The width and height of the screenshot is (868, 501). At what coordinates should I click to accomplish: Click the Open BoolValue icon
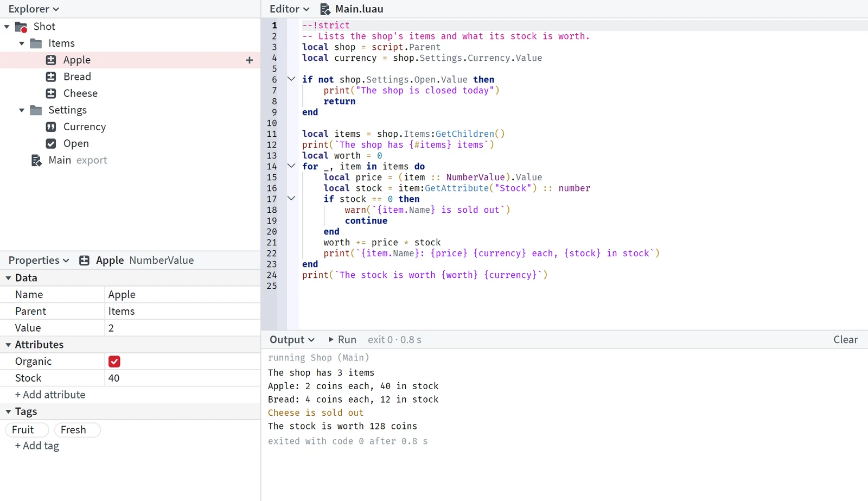click(51, 144)
